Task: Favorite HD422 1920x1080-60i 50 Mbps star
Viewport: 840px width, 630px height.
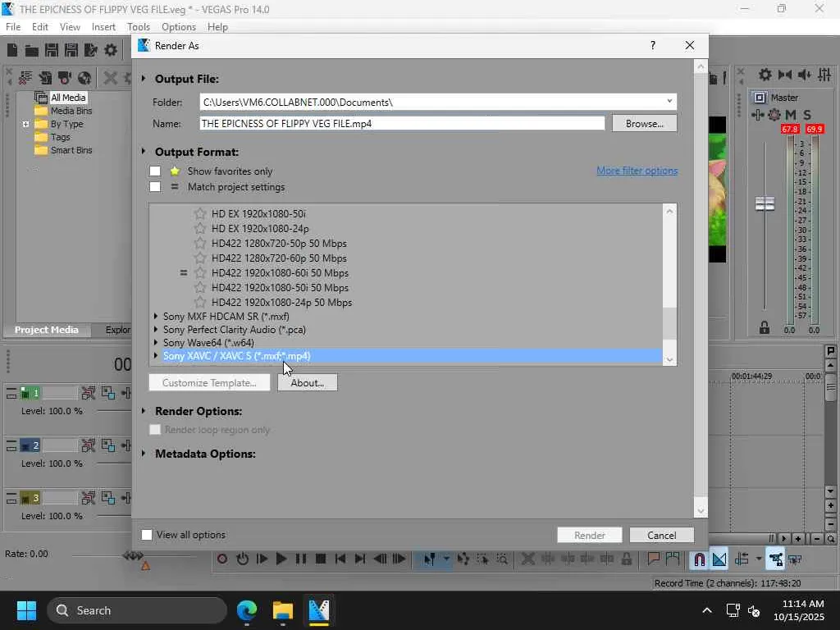Action: point(200,272)
